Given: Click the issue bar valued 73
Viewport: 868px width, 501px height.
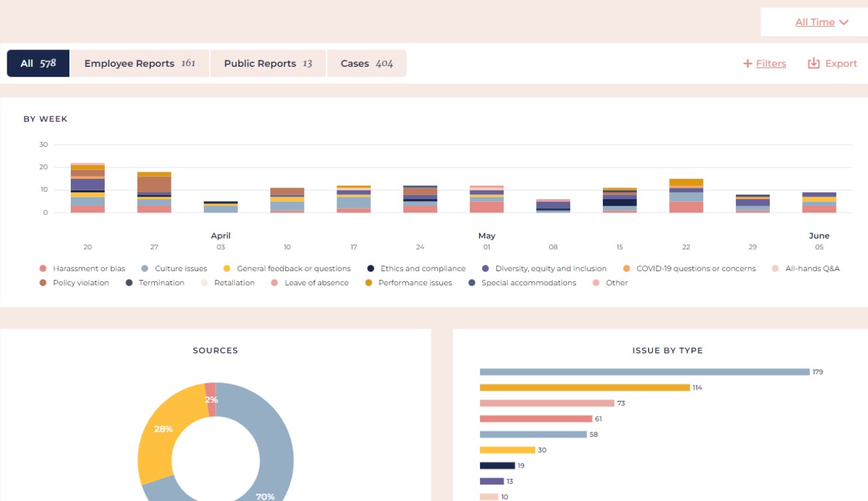Looking at the screenshot, I should [547, 403].
